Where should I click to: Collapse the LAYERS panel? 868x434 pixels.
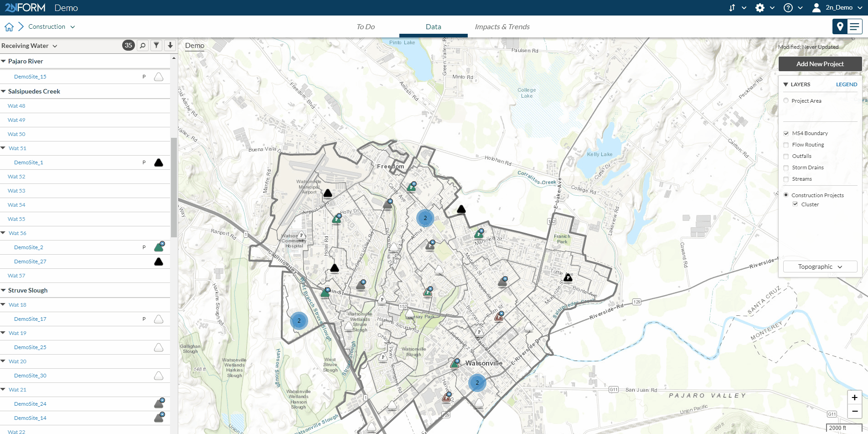click(x=785, y=84)
